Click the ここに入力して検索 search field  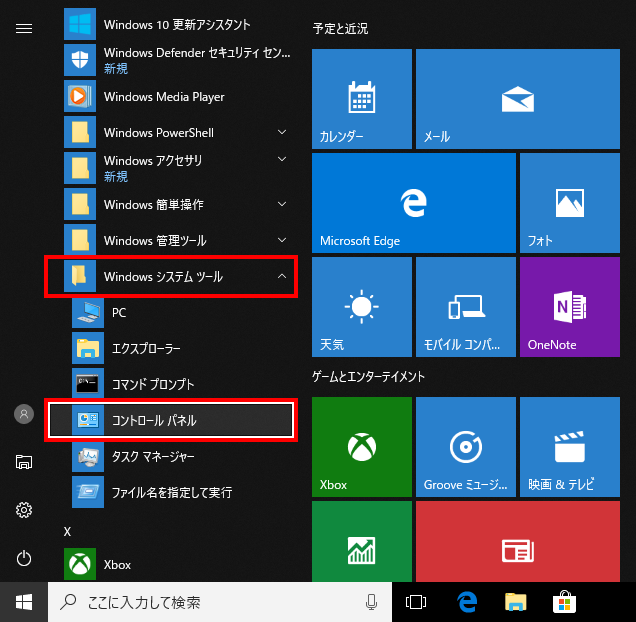(x=210, y=602)
